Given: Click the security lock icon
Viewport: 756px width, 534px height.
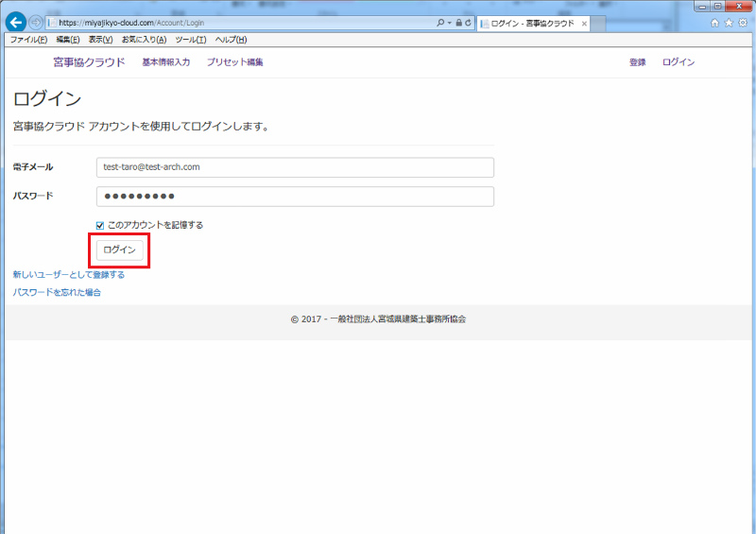Looking at the screenshot, I should click(459, 23).
